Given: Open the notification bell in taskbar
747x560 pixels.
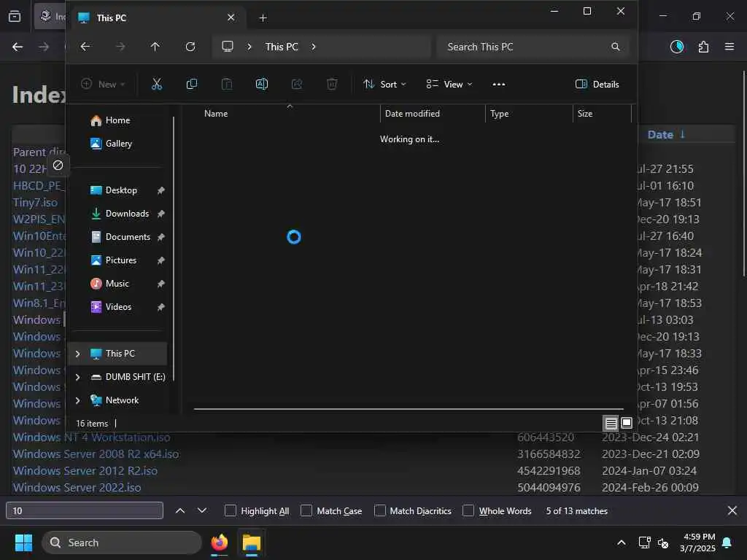Looking at the screenshot, I should 727,542.
